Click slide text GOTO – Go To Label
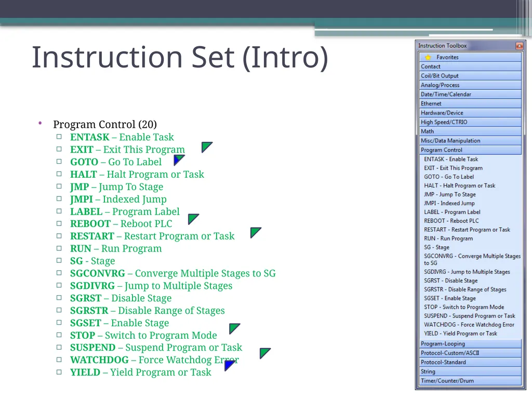This screenshot has height=399, width=532. tap(116, 162)
